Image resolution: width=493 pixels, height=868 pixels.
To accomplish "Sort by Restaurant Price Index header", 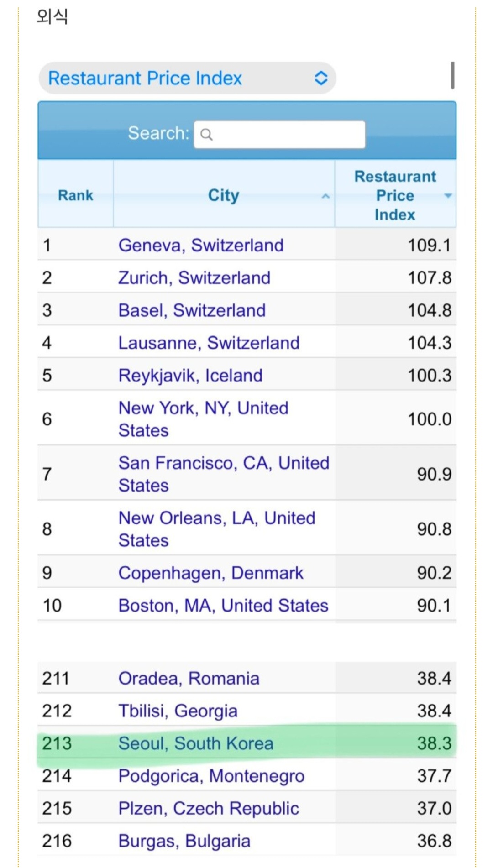I will 395,195.
